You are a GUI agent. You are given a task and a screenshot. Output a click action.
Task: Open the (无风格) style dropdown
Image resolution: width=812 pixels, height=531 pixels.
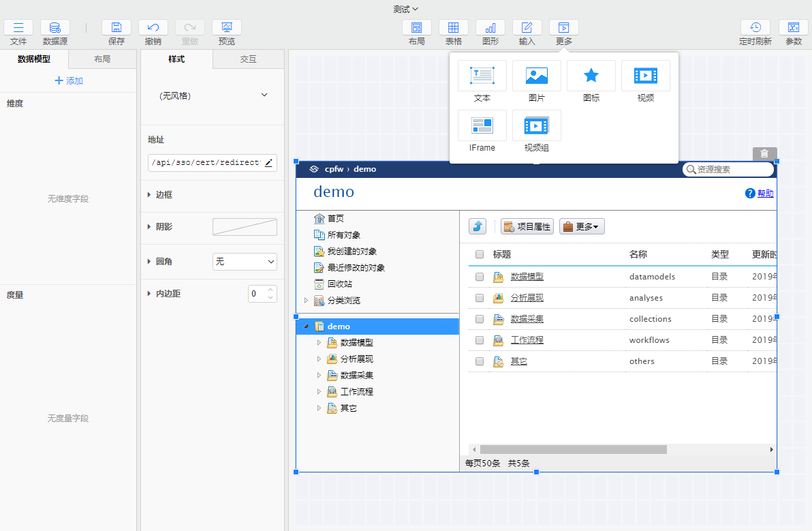212,95
